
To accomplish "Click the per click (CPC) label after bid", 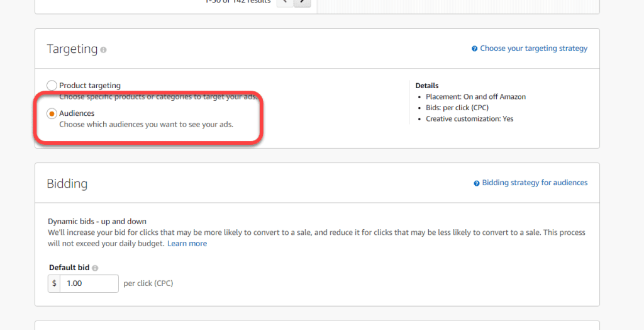I will tap(148, 283).
